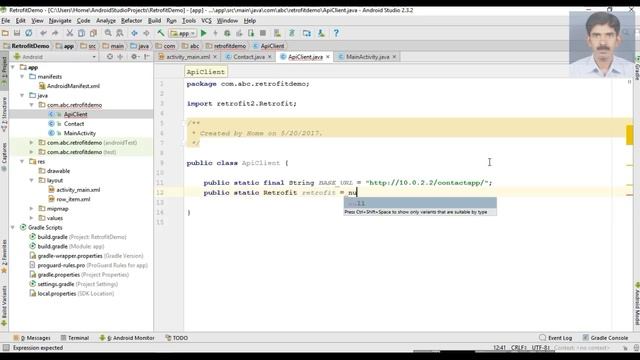Open the TODO tool window
This screenshot has height=360, width=640.
(177, 338)
